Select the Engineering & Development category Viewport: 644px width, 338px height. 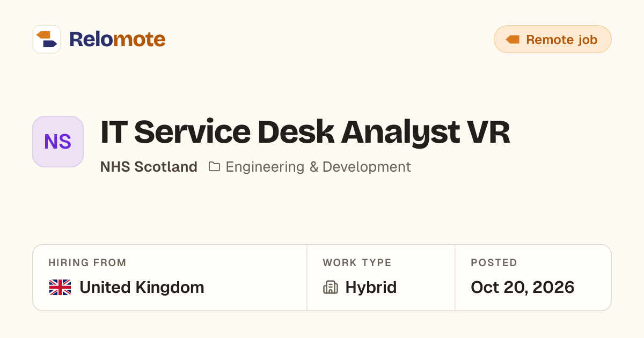[318, 167]
